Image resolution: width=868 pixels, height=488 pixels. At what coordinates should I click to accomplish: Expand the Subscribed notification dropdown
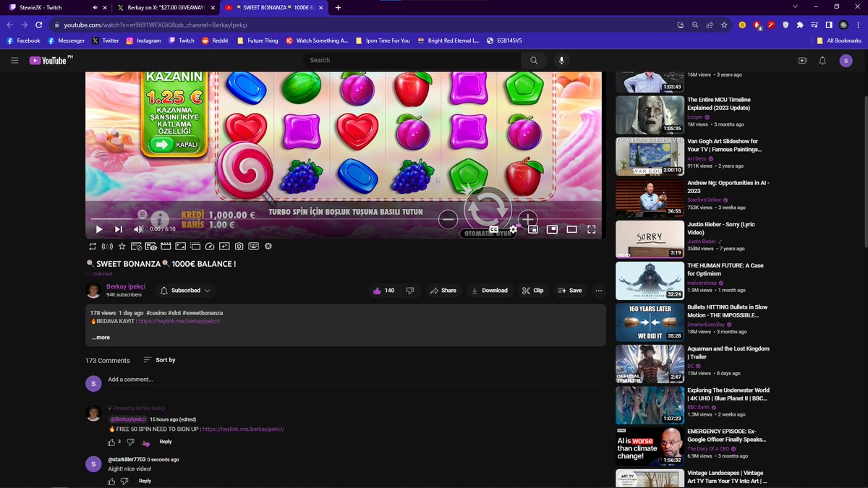(185, 291)
